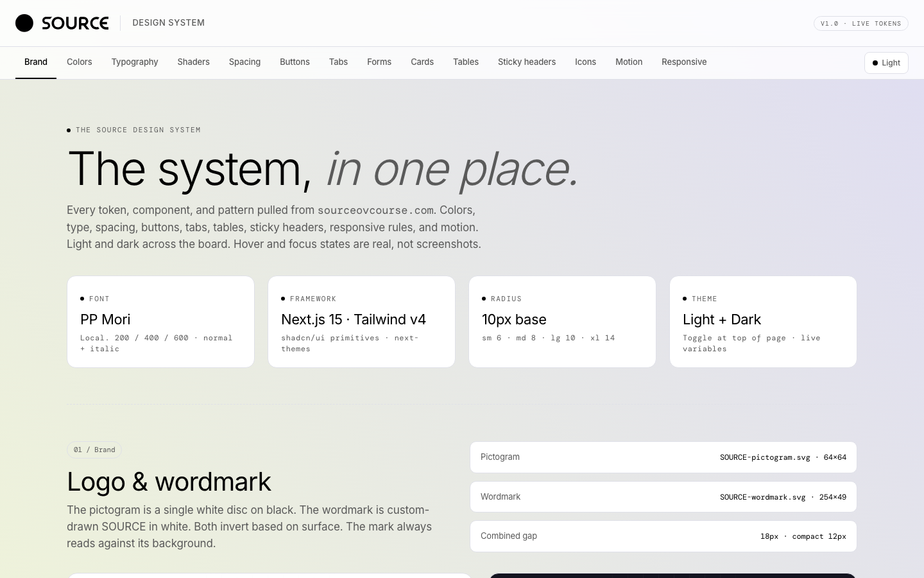
Task: Jump to the Buttons tab
Action: click(295, 62)
